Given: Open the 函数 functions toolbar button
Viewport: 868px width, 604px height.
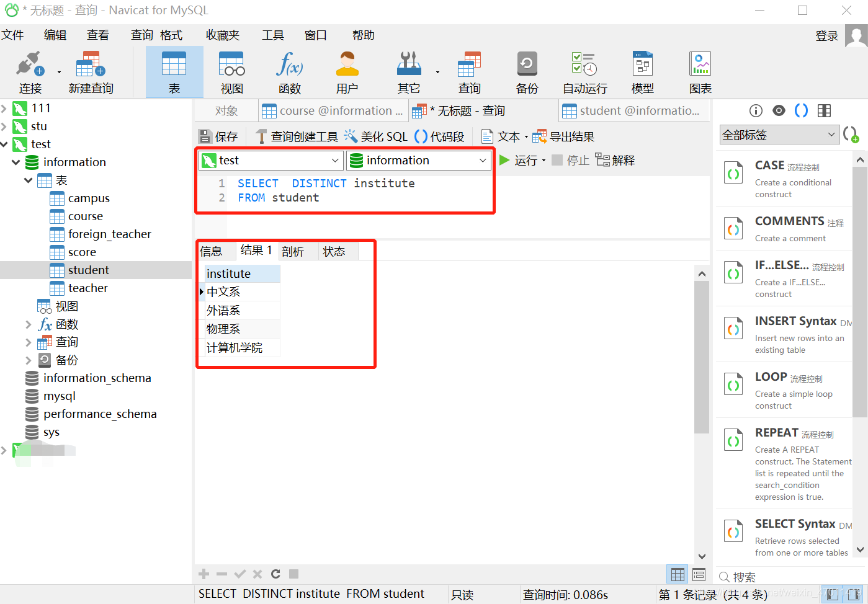Looking at the screenshot, I should click(290, 73).
